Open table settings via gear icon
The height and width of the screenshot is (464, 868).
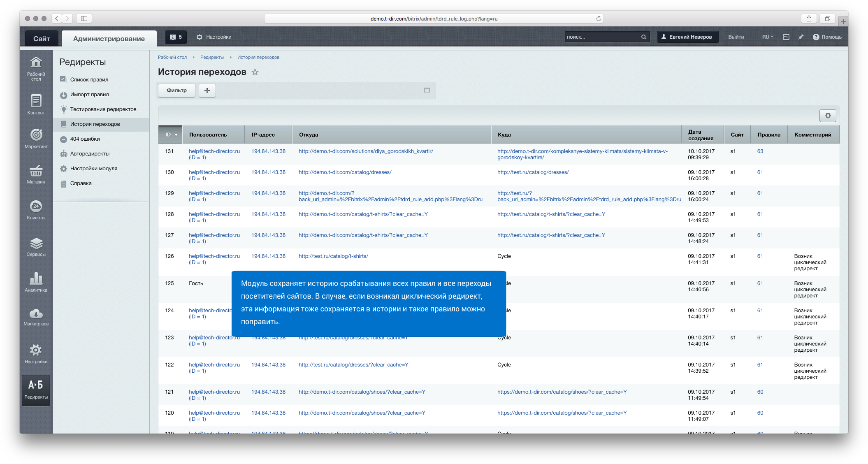(828, 116)
